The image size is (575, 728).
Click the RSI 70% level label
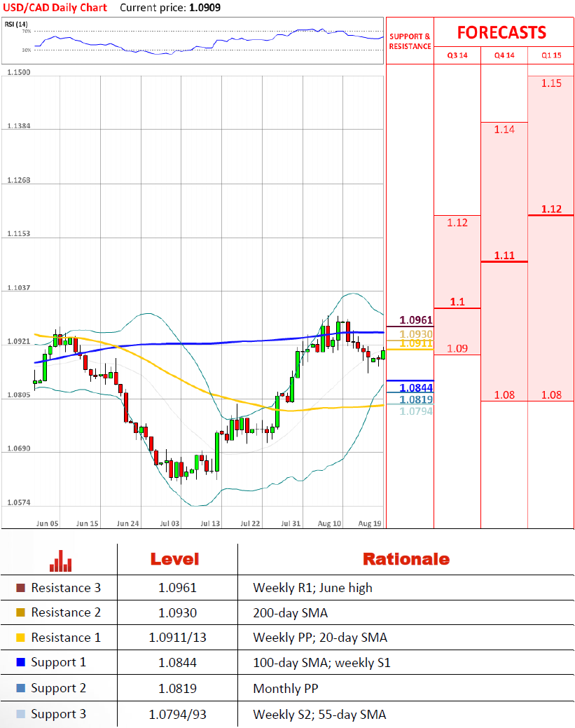[x=27, y=31]
